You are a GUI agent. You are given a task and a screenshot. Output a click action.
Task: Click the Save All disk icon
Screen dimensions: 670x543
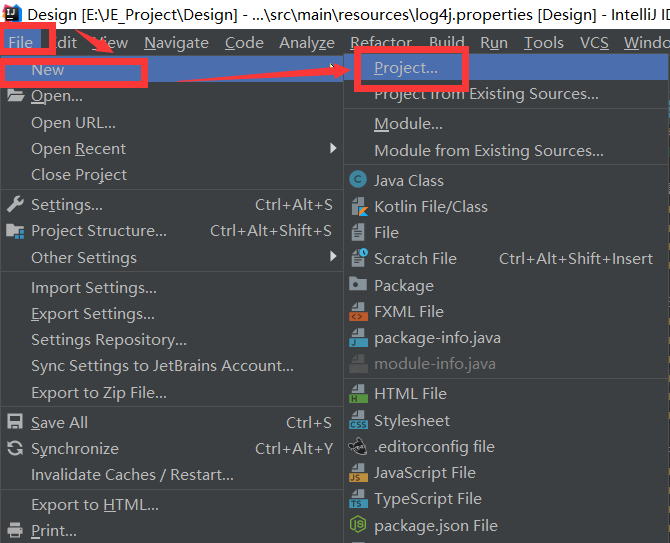(x=15, y=422)
